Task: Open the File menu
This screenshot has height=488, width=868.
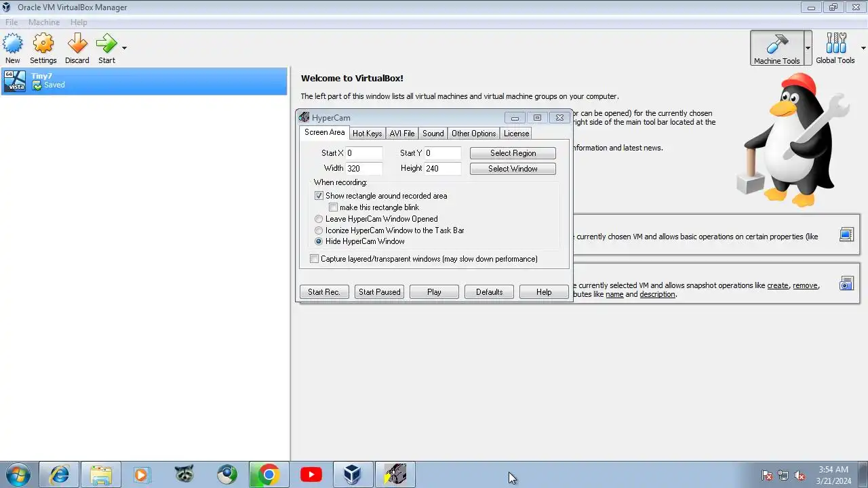Action: pos(12,22)
